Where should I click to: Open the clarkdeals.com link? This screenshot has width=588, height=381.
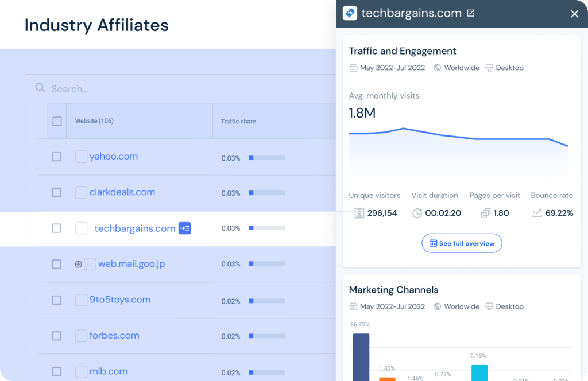tap(122, 192)
